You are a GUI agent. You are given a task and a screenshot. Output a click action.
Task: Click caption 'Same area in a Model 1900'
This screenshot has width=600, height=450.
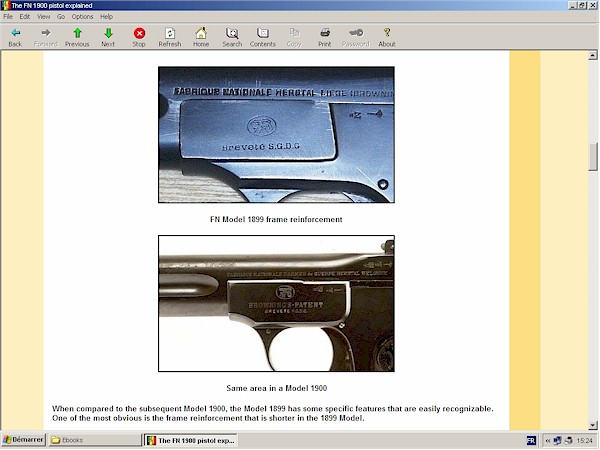[277, 388]
